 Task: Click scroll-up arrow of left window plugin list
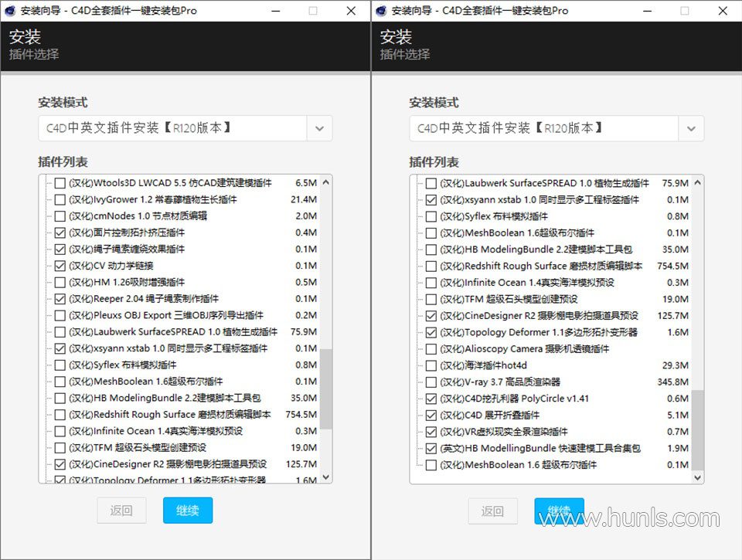325,182
